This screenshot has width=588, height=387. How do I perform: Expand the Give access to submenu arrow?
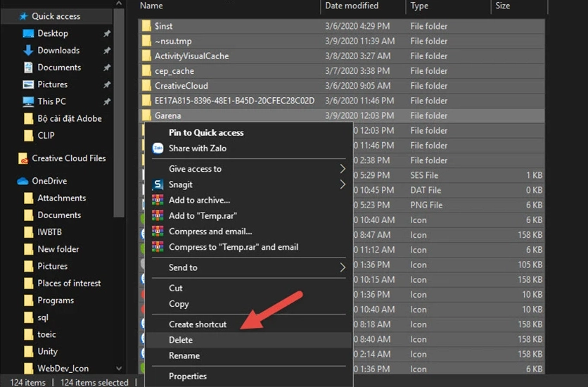click(343, 169)
